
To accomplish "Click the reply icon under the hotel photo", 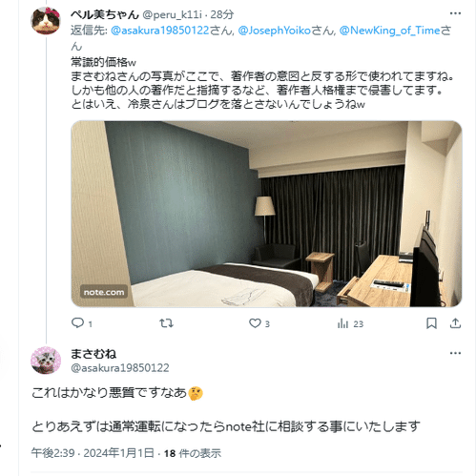I will [x=77, y=323].
